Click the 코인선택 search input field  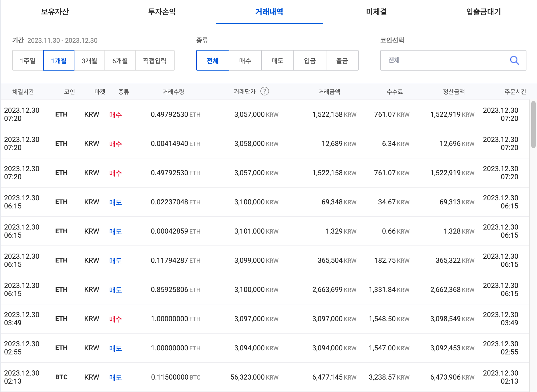444,60
